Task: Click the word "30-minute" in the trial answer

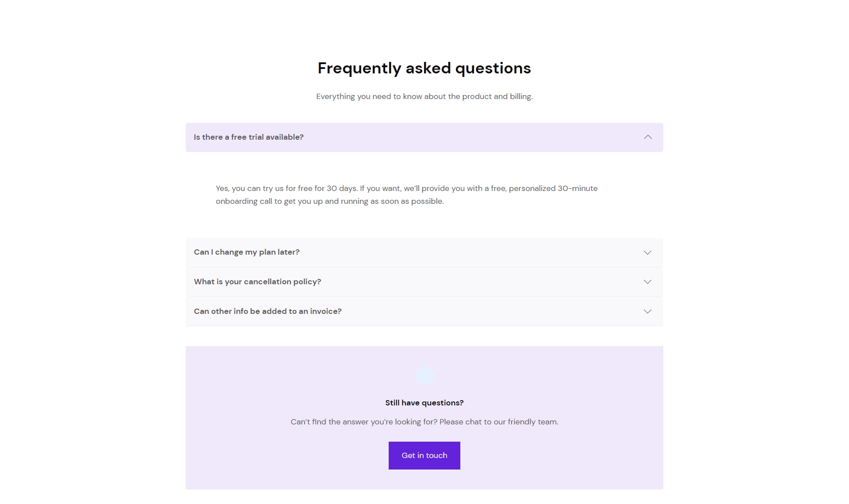Action: coord(577,188)
